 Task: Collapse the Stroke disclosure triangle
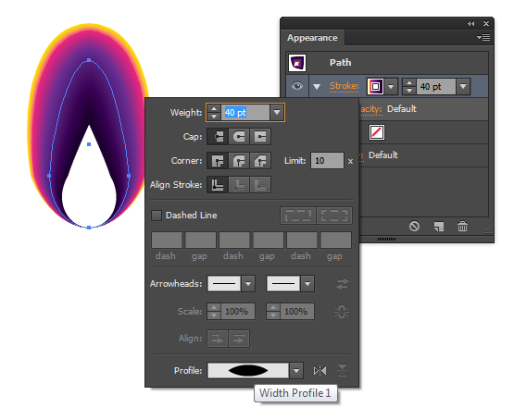(317, 86)
